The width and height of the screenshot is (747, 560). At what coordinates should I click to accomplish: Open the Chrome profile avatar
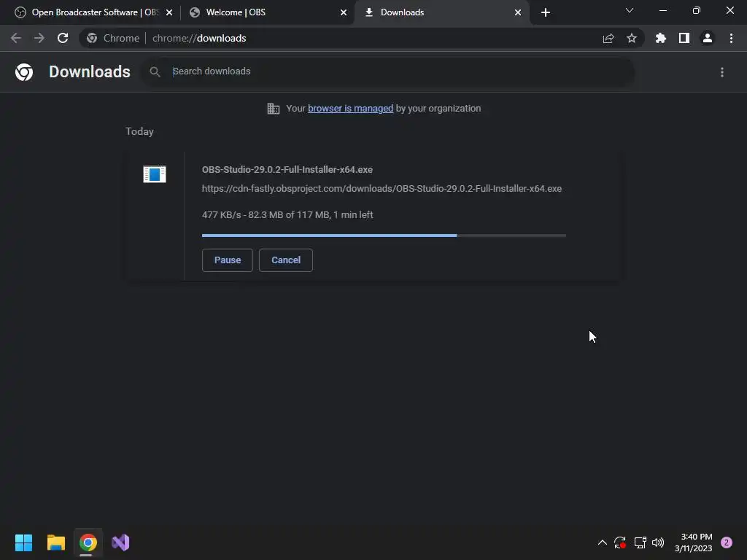(708, 38)
